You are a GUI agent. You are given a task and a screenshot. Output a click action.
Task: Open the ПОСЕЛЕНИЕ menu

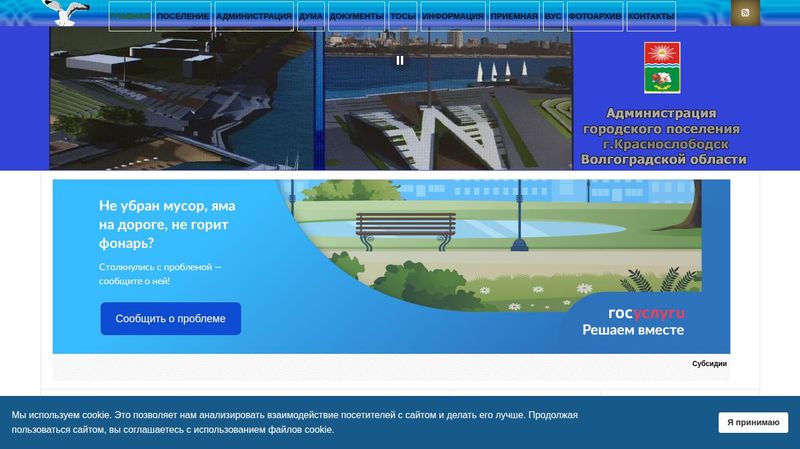[x=183, y=16]
